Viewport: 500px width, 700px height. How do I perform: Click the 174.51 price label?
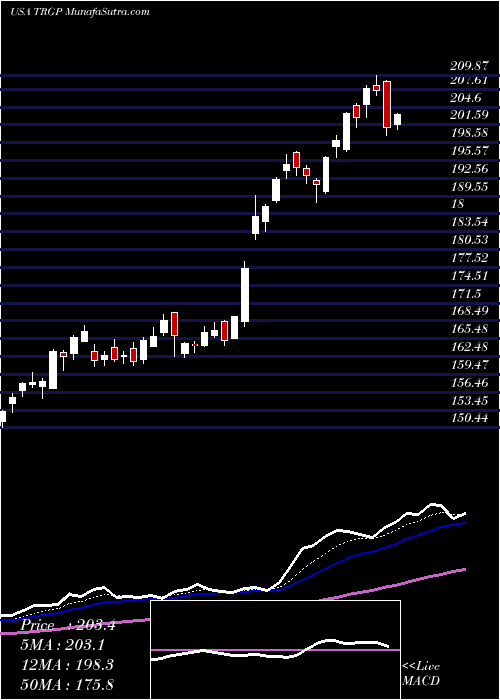(x=470, y=275)
